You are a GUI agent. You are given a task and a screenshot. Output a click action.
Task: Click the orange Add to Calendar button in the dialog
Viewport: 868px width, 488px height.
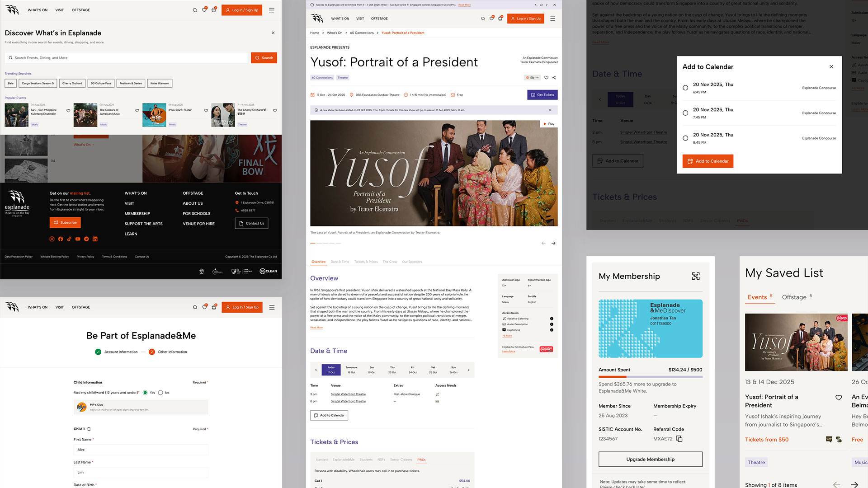click(x=708, y=161)
